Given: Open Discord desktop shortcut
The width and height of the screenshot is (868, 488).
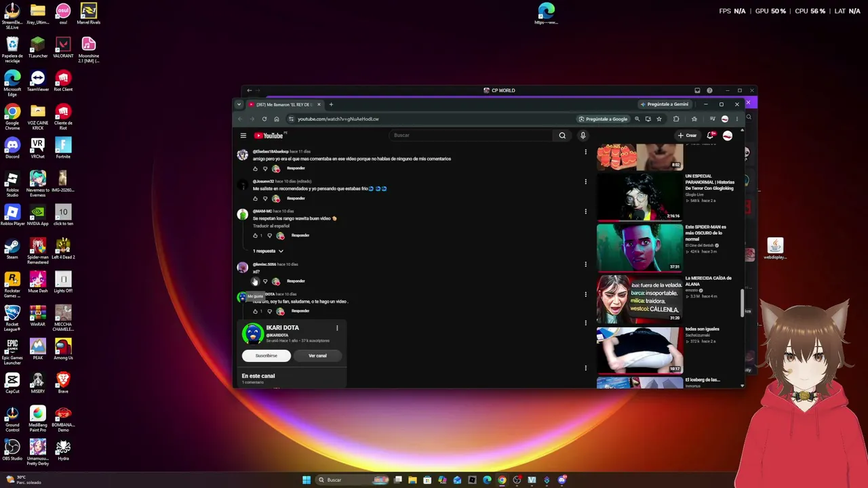Looking at the screenshot, I should (12, 147).
